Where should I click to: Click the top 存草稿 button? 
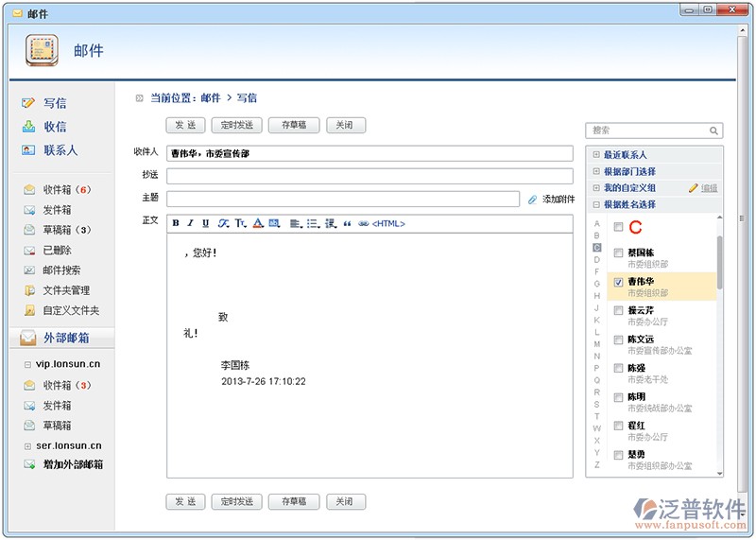(x=293, y=126)
